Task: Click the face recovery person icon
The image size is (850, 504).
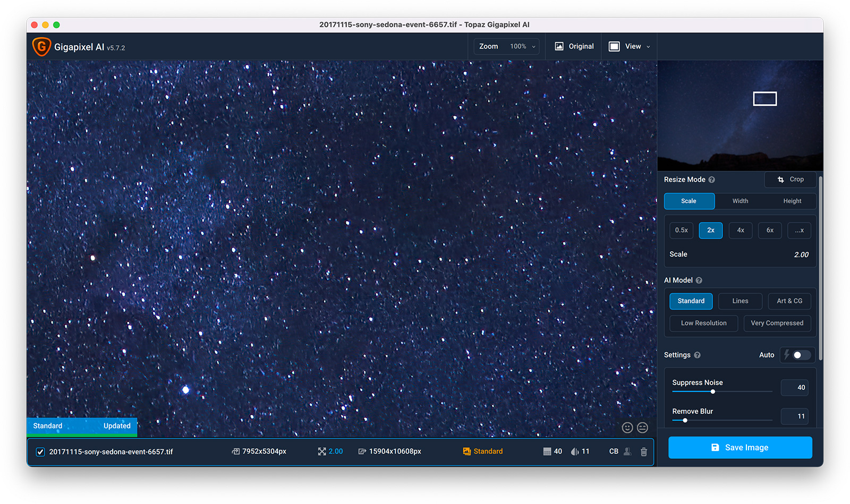Action: pyautogui.click(x=627, y=451)
